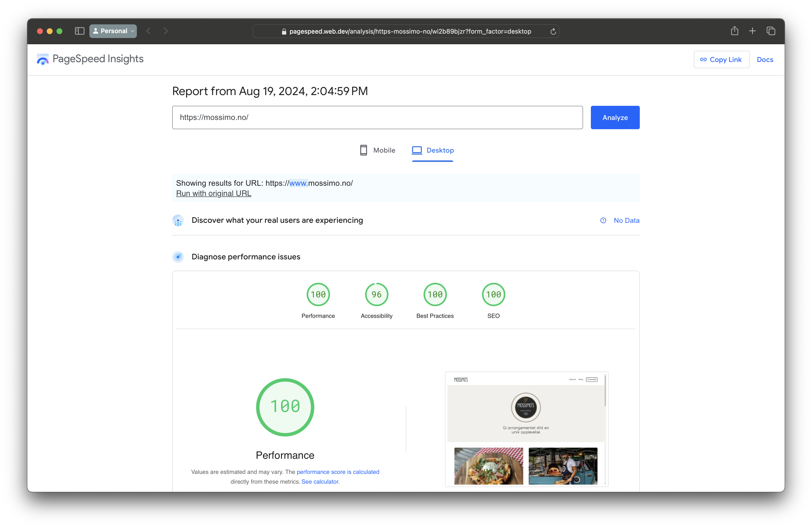Go back with the browser back arrow

149,31
